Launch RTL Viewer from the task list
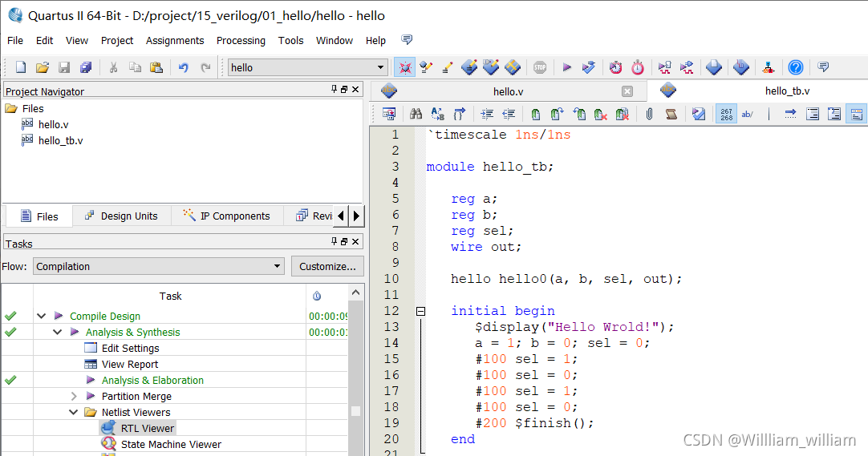 pos(137,429)
